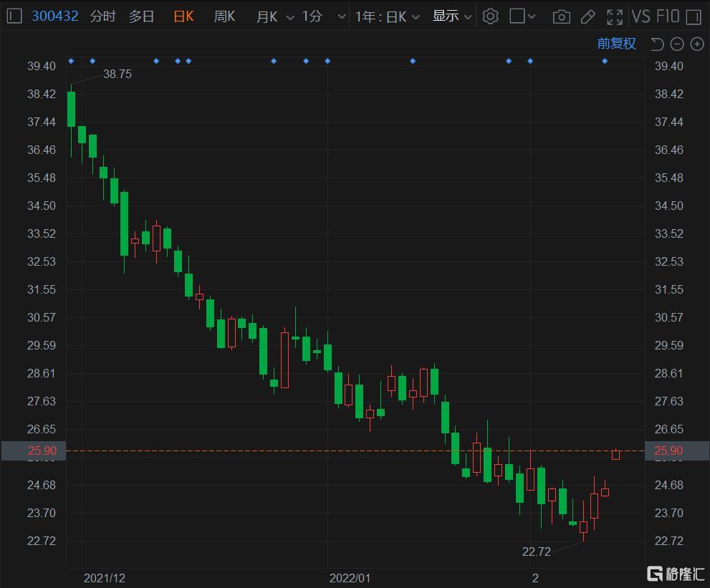Take a chart snapshot with camera icon
710x588 pixels.
tap(562, 17)
